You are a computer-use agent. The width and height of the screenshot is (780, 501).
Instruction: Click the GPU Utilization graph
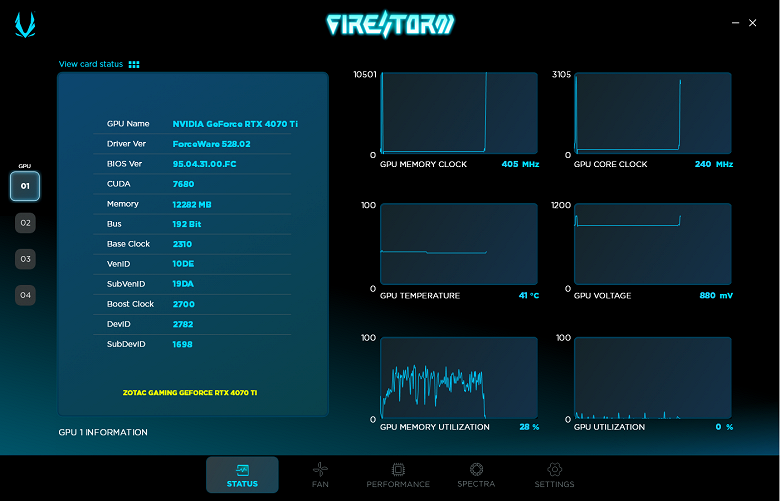pyautogui.click(x=653, y=378)
